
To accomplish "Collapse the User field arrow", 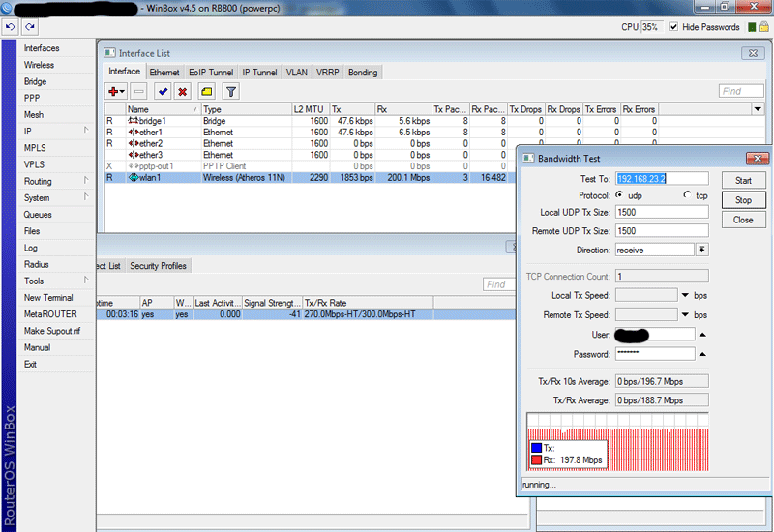I will click(702, 335).
